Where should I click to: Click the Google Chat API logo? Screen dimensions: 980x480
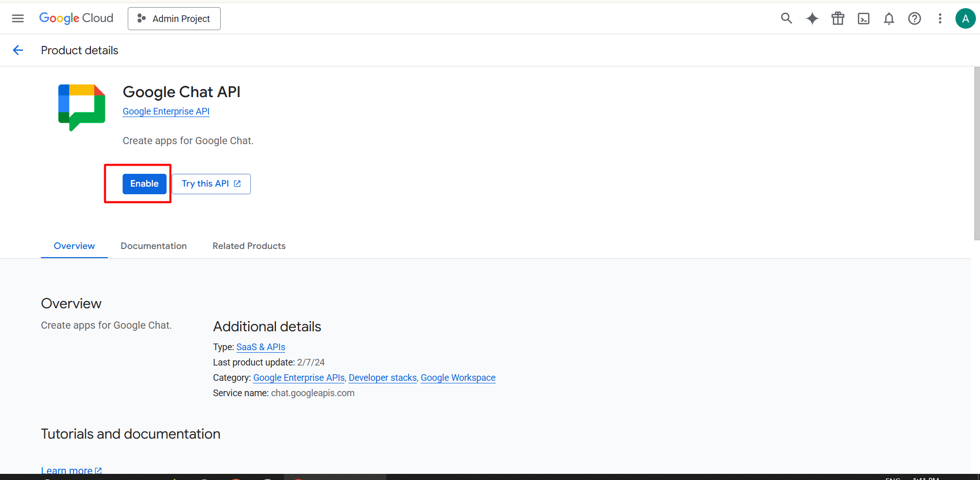(x=82, y=107)
